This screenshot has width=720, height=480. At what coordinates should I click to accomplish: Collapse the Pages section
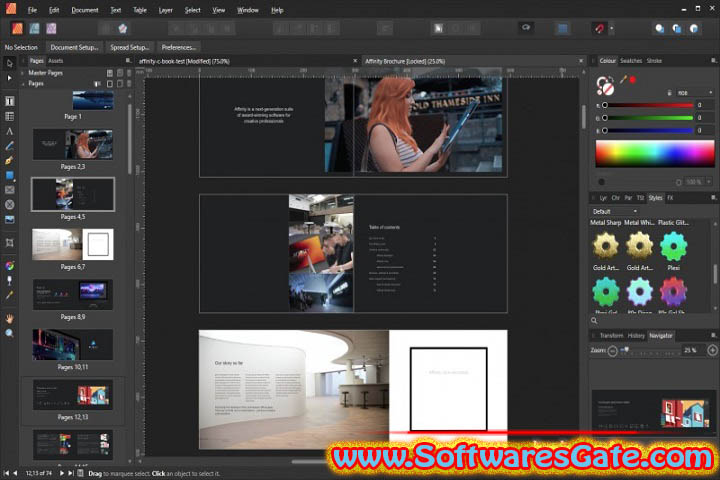tap(22, 84)
